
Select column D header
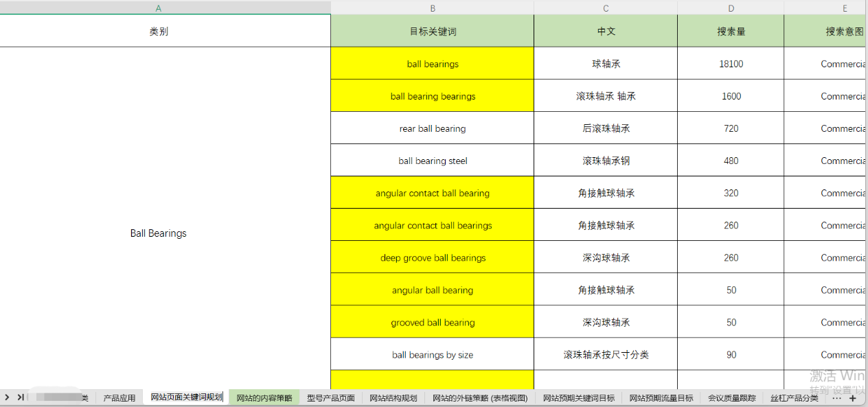click(x=731, y=8)
